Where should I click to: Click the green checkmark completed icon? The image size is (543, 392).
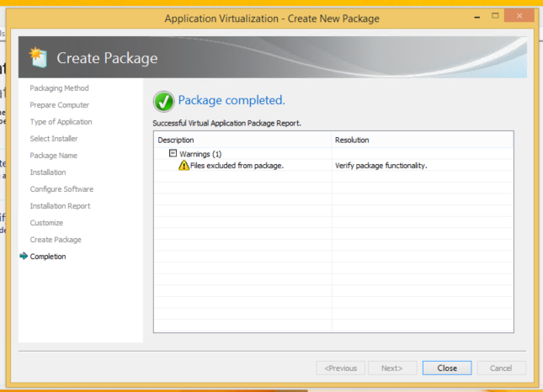click(163, 101)
